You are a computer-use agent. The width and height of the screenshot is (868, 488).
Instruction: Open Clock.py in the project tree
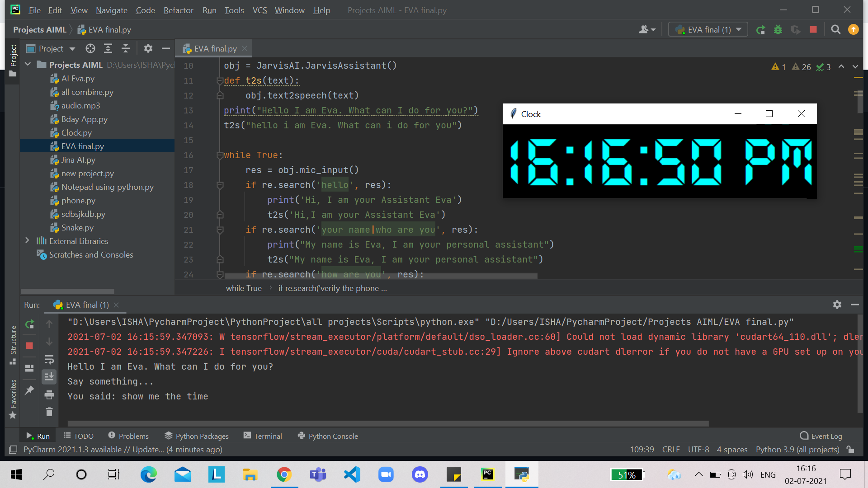coord(76,133)
